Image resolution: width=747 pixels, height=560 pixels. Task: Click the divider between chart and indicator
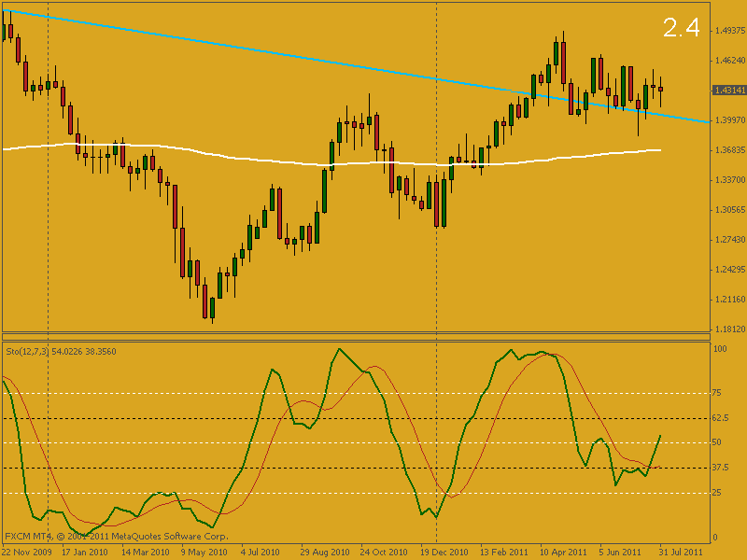355,338
